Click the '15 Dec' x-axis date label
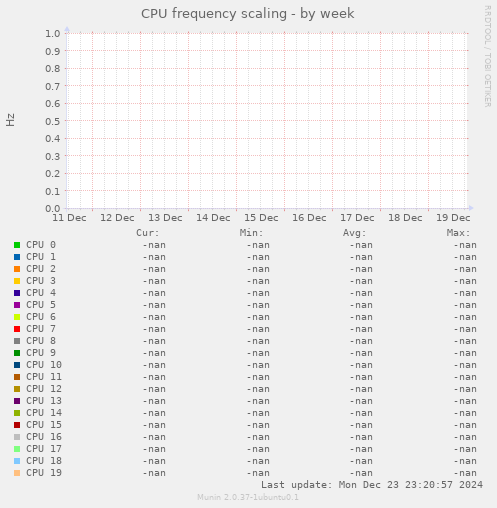This screenshot has height=508, width=497. pyautogui.click(x=261, y=218)
